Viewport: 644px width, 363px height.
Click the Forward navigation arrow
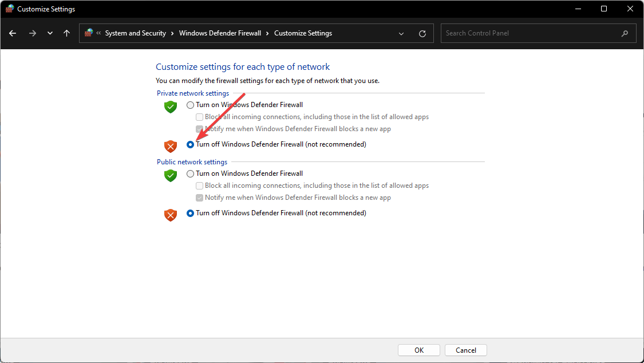(x=33, y=33)
